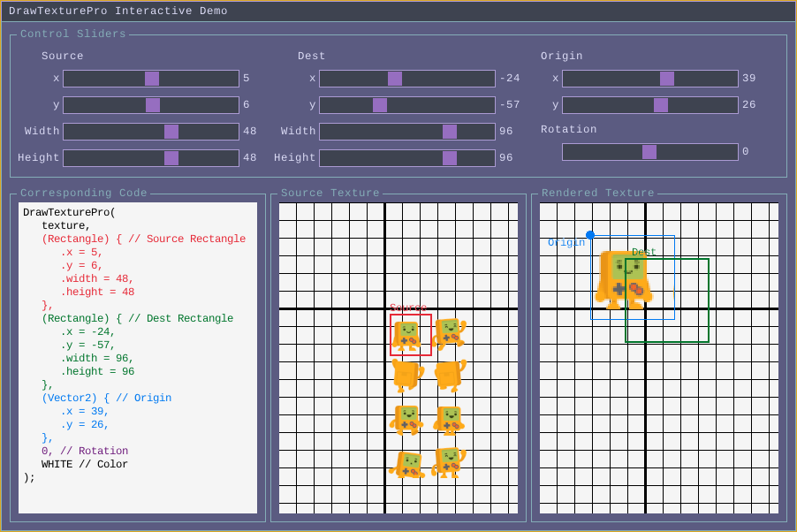The height and width of the screenshot is (532, 797).
Task: Click the '.x = 39,' code line
Action: pyautogui.click(x=84, y=412)
